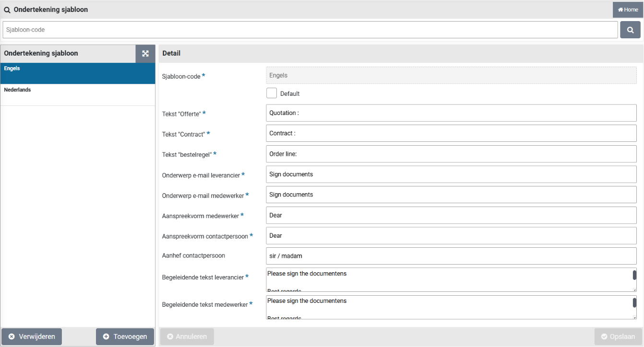Click the Aanspreekvorm medewerker field
The height and width of the screenshot is (347, 644).
(x=451, y=215)
